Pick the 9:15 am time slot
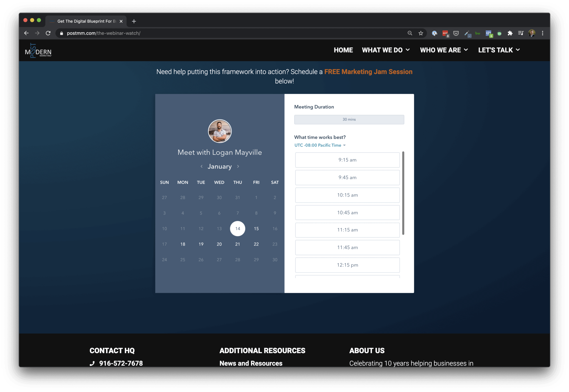This screenshot has height=392, width=569. click(347, 160)
